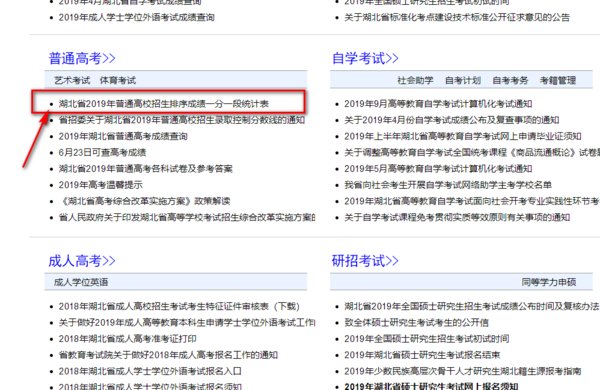Open the 成人高考>> section heading

82,261
